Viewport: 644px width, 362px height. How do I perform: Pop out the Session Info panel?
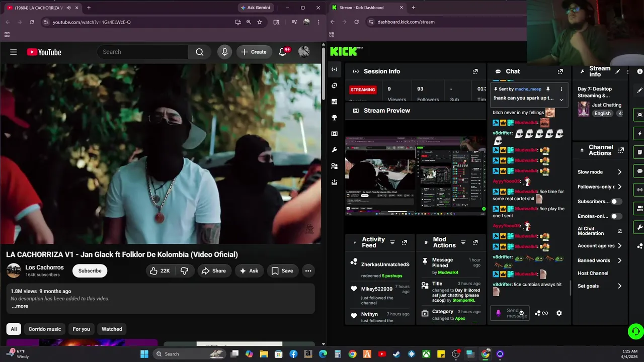(x=475, y=71)
